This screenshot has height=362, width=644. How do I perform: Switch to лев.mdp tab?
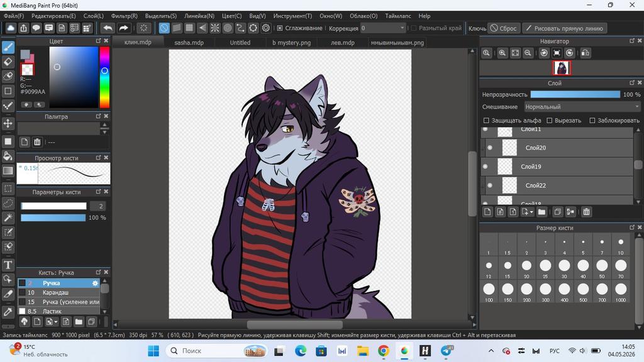(343, 42)
